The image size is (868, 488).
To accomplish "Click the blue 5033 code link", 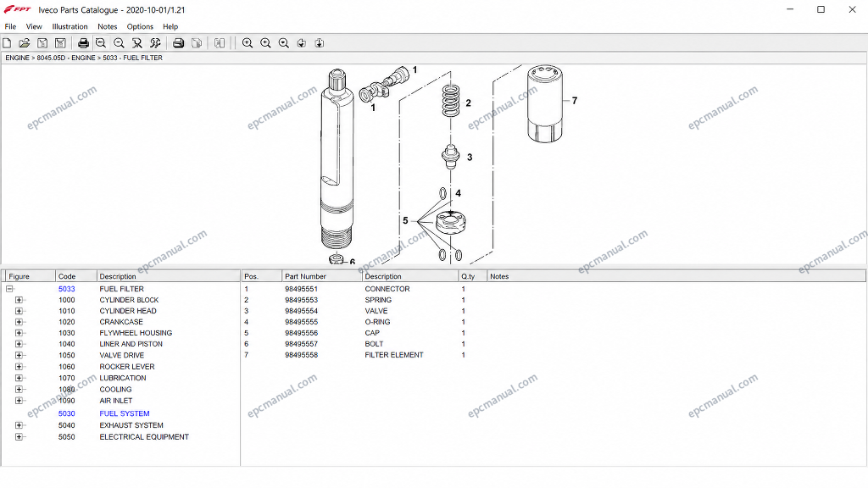I will click(x=66, y=289).
